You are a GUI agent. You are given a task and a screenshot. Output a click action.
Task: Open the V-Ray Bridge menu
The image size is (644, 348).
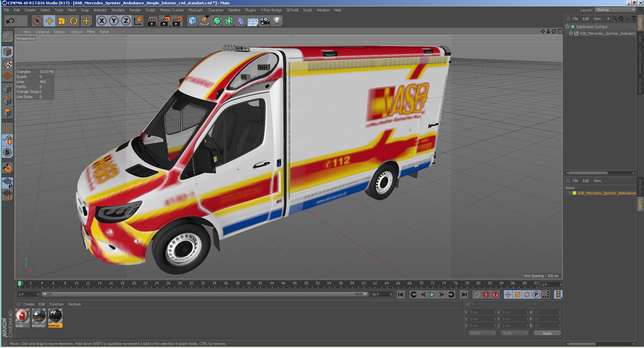point(271,10)
